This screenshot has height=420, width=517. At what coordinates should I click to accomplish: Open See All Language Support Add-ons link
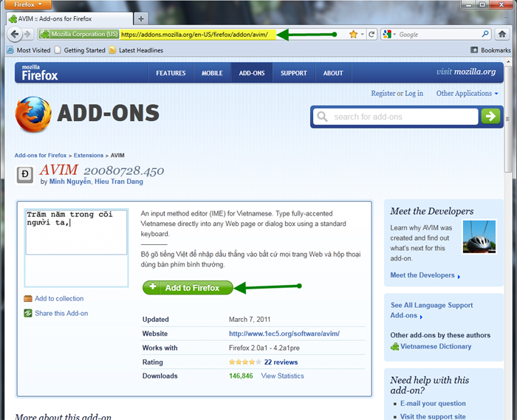(431, 310)
